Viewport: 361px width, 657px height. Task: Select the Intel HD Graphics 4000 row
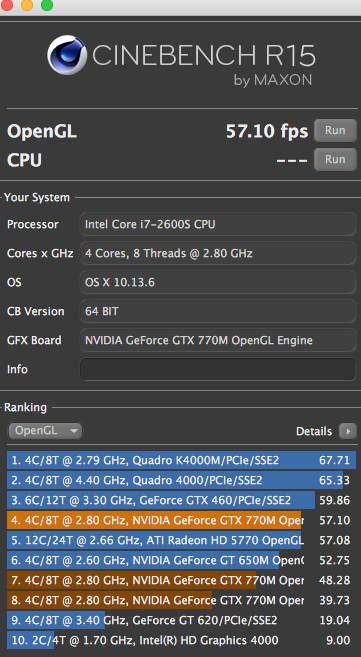coord(181,640)
